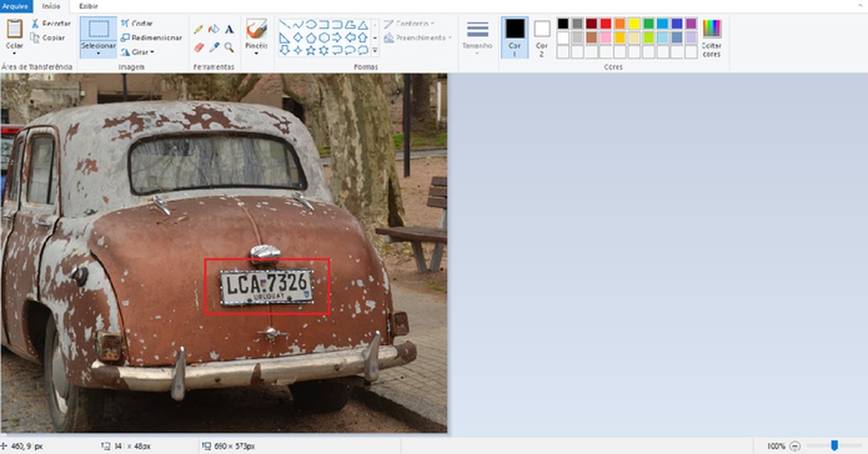Pick the Fill with color bucket tool
The image size is (868, 454).
213,30
